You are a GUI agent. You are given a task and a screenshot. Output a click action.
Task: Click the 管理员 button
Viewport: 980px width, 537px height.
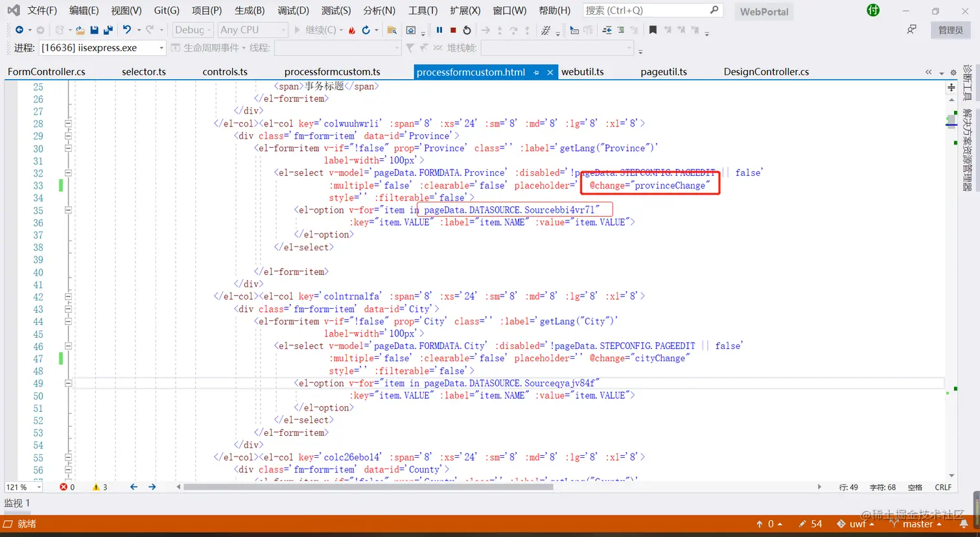tap(950, 30)
